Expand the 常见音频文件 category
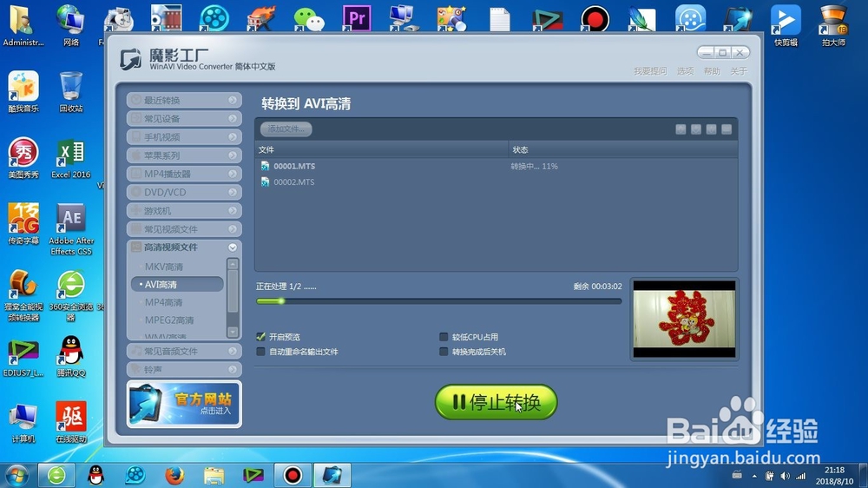Image resolution: width=868 pixels, height=488 pixels. 184,351
